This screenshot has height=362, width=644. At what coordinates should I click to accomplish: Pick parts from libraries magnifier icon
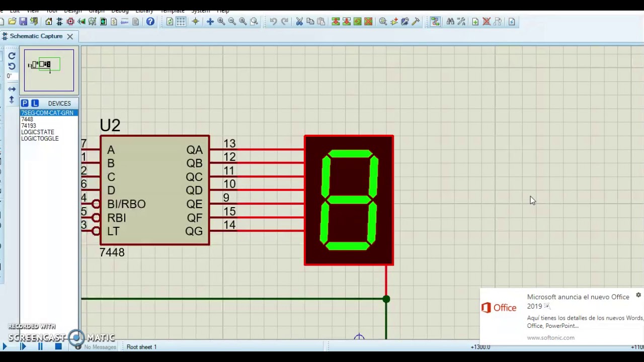383,22
